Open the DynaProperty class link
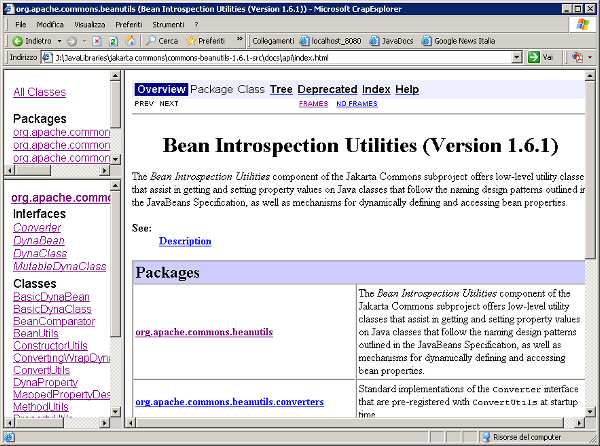The width and height of the screenshot is (600, 446). tap(45, 383)
